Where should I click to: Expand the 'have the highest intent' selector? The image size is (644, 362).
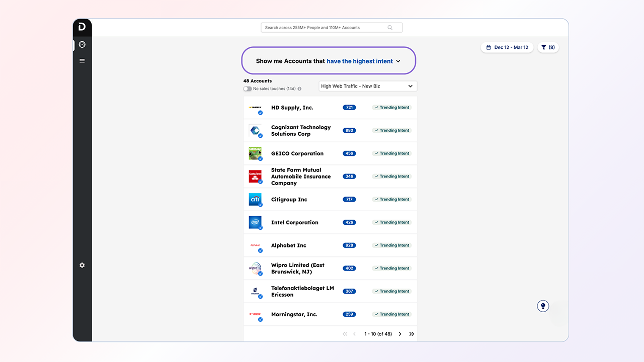pyautogui.click(x=363, y=61)
